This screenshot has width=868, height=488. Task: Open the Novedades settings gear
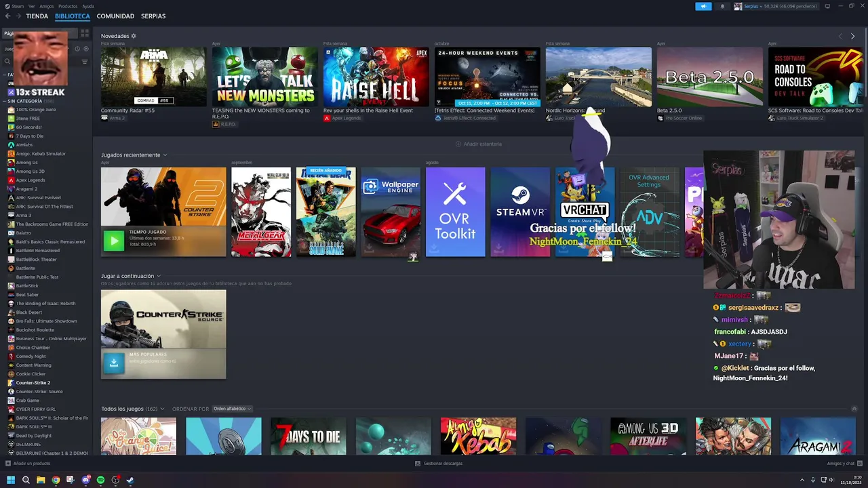coord(134,36)
